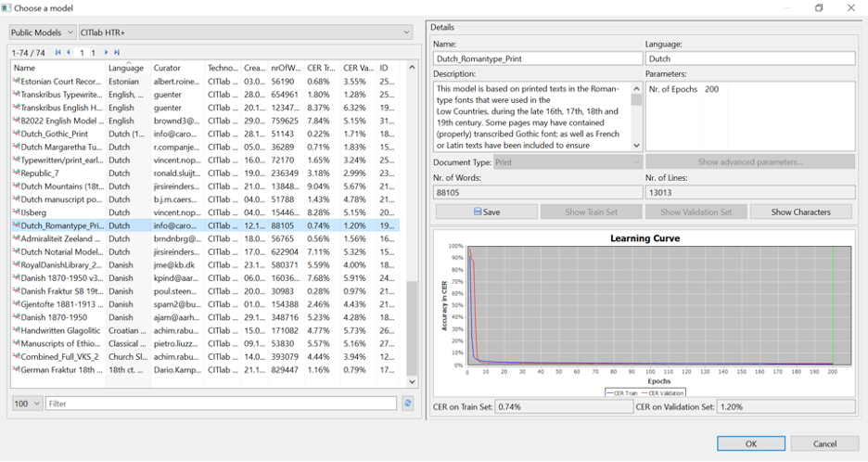Click into the Filter text field
This screenshot has width=868, height=462.
pyautogui.click(x=221, y=404)
